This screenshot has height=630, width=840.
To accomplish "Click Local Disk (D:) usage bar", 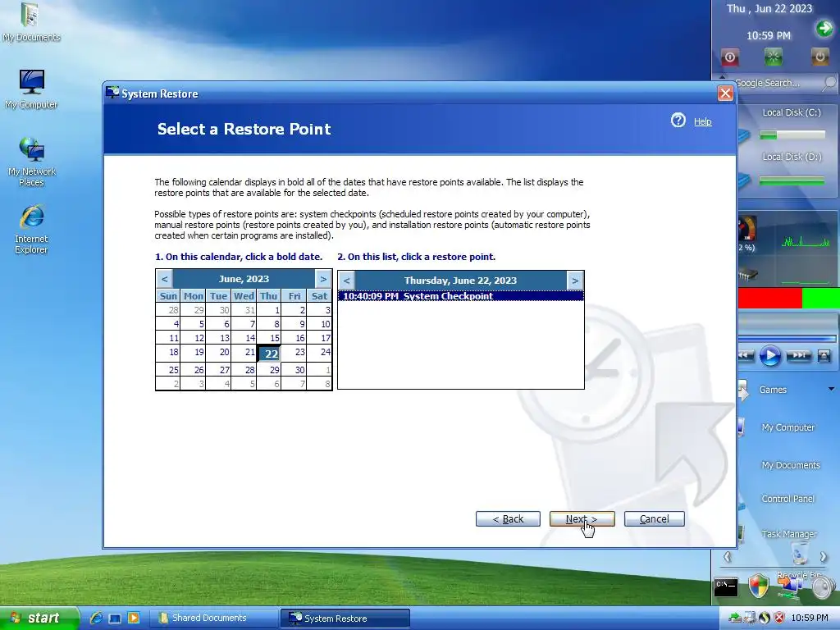I will (792, 181).
